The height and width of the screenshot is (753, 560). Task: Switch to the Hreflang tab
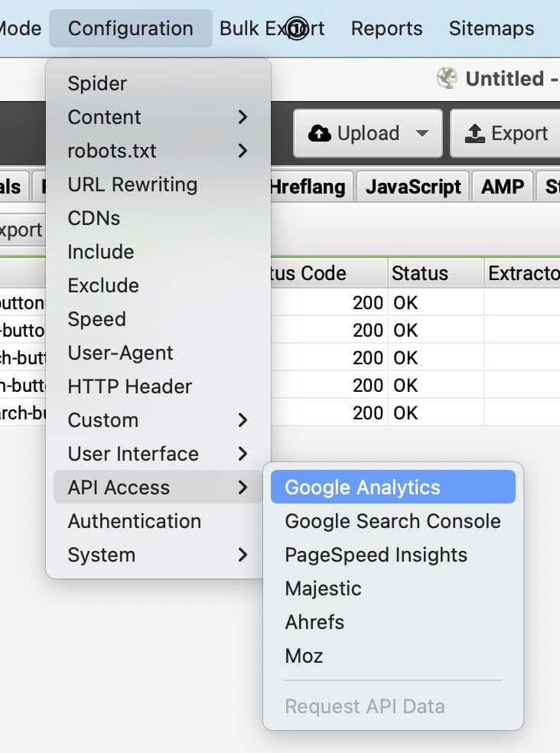(x=307, y=187)
